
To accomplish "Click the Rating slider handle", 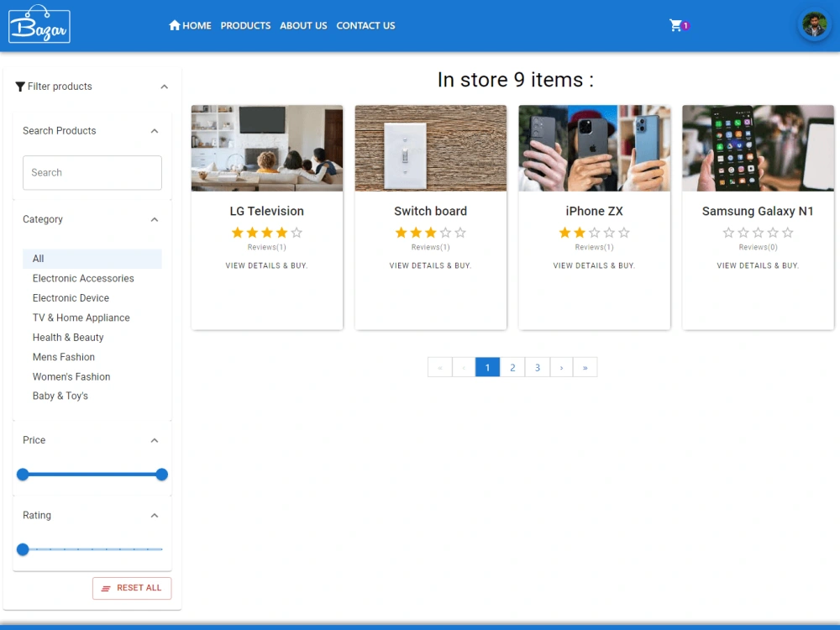I will tap(23, 549).
